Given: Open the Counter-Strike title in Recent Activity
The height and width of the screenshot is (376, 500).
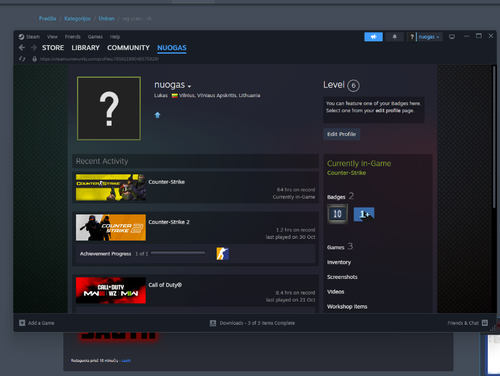Looking at the screenshot, I should point(166,182).
